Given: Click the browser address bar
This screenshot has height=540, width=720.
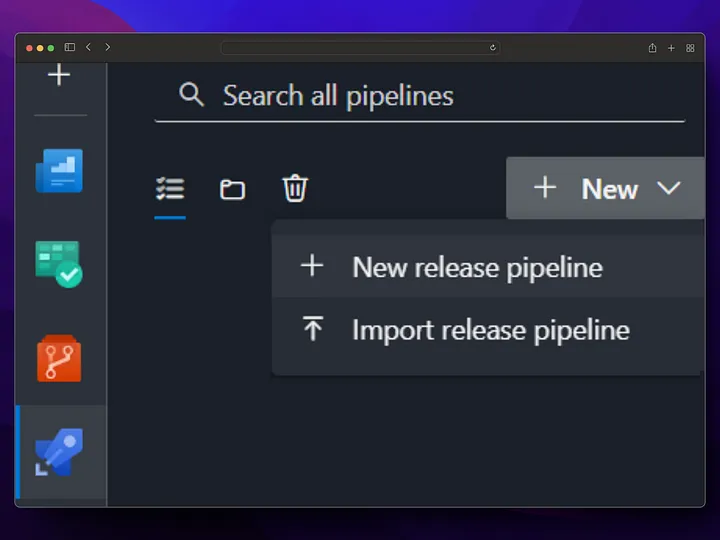Looking at the screenshot, I should click(360, 48).
